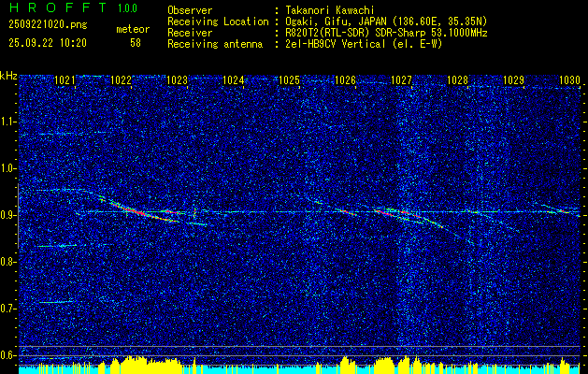The image size is (588, 374).
Task: Click the 0.7 kHz frequency label
Action: pyautogui.click(x=9, y=309)
